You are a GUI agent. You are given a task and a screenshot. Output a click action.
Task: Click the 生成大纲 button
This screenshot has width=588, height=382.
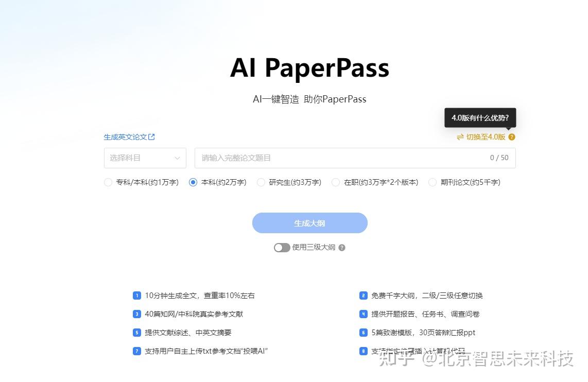(x=309, y=222)
